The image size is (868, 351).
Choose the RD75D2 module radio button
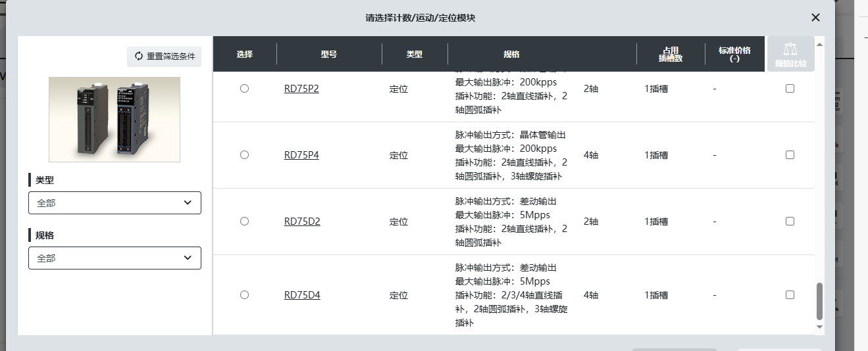[245, 222]
